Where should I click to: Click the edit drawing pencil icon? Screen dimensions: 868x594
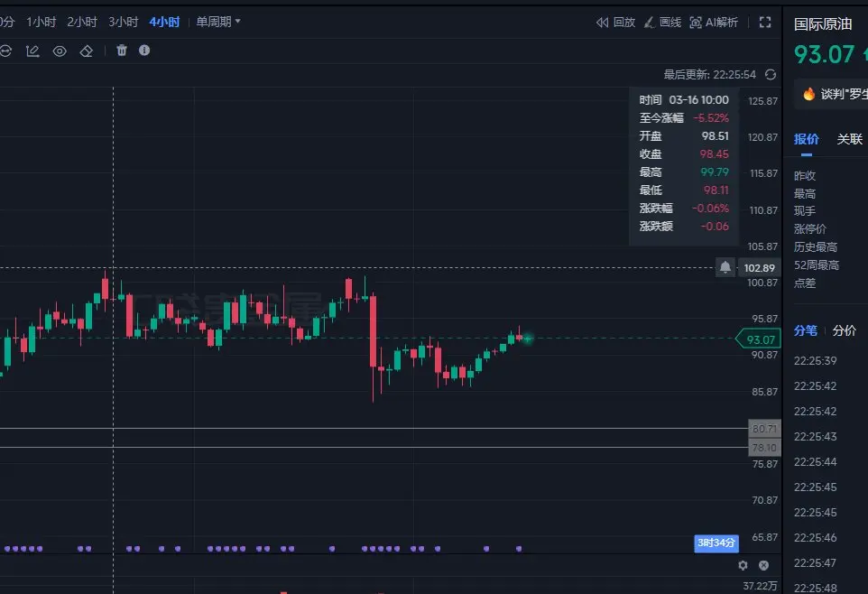click(32, 51)
